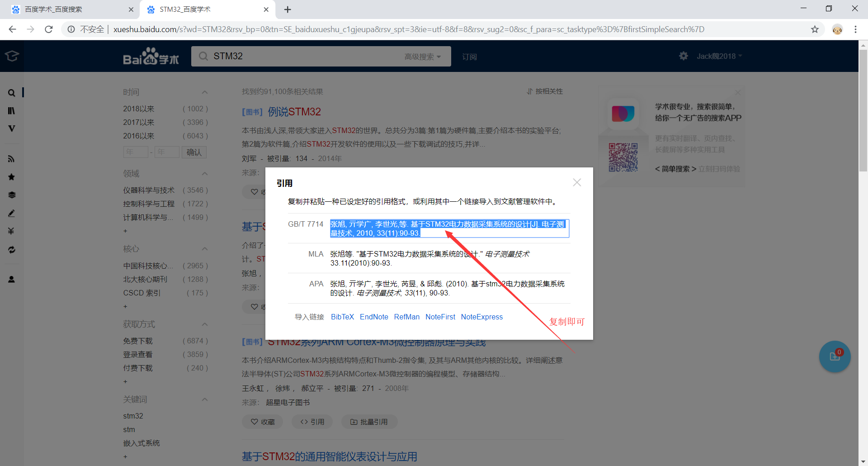The image size is (868, 466).
Task: Click the 确认 year range button
Action: tap(194, 152)
